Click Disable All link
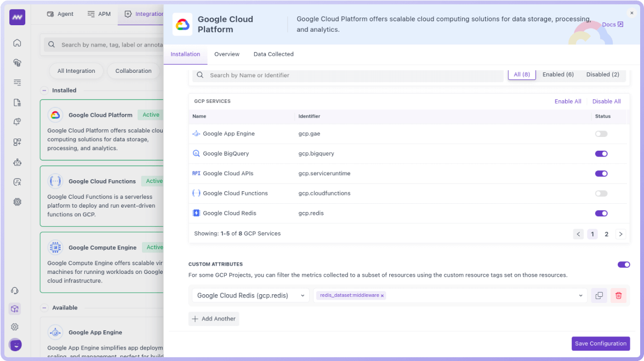The width and height of the screenshot is (644, 361). (606, 101)
